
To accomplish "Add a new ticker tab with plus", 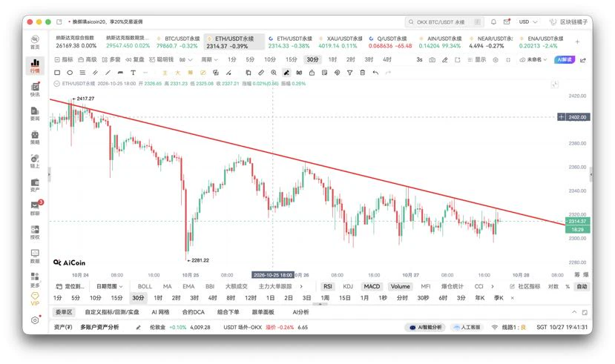I will [x=577, y=42].
